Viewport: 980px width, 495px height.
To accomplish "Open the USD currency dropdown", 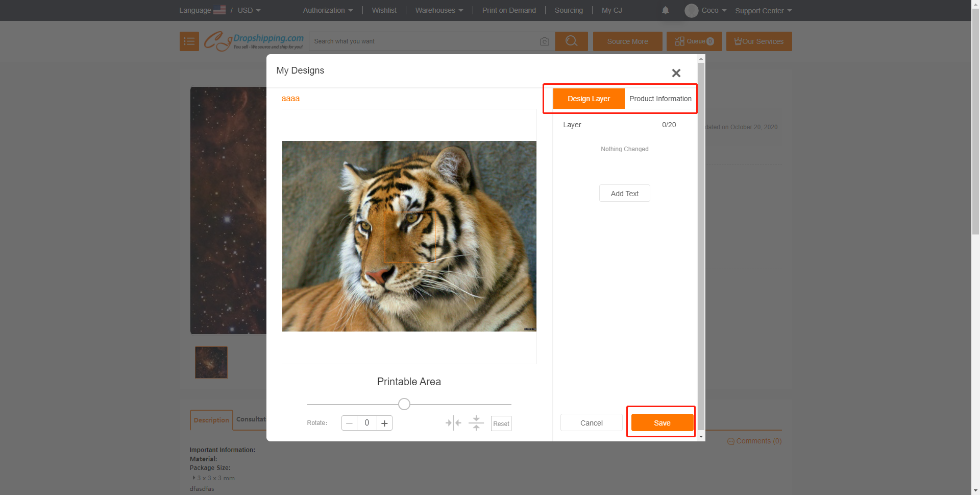I will (249, 10).
